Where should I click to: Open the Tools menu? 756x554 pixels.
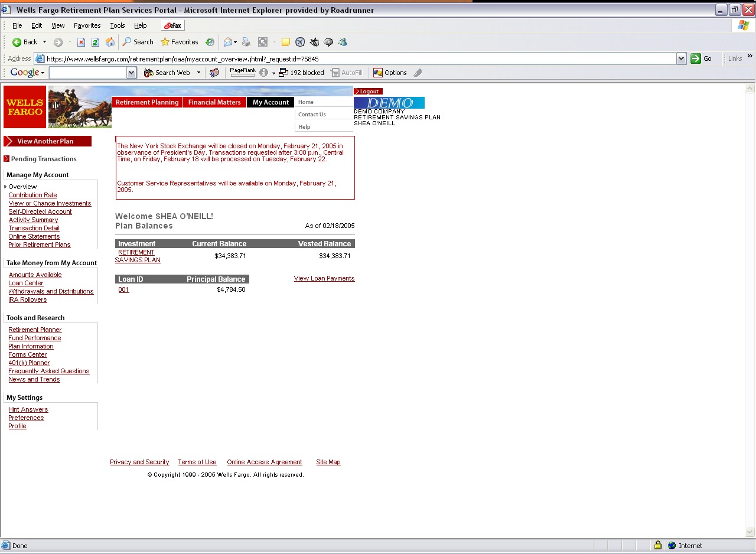click(118, 25)
